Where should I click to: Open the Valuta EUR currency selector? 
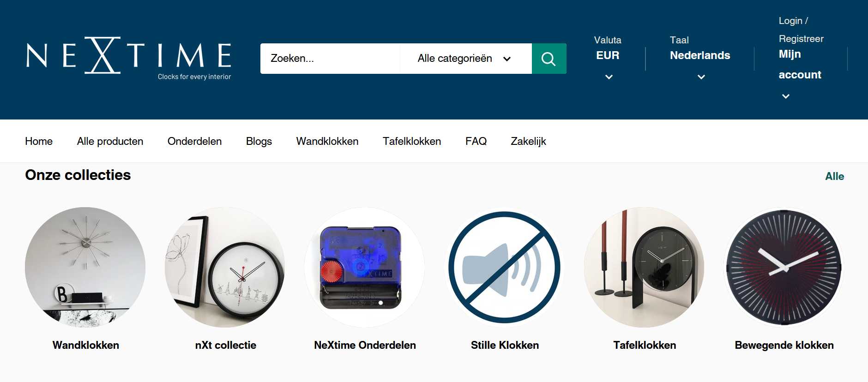pyautogui.click(x=608, y=59)
